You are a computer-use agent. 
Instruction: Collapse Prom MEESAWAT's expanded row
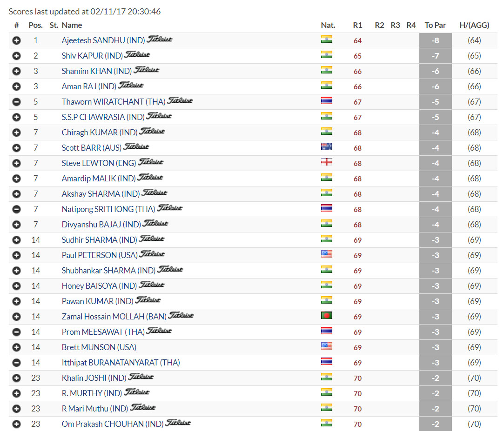click(16, 332)
